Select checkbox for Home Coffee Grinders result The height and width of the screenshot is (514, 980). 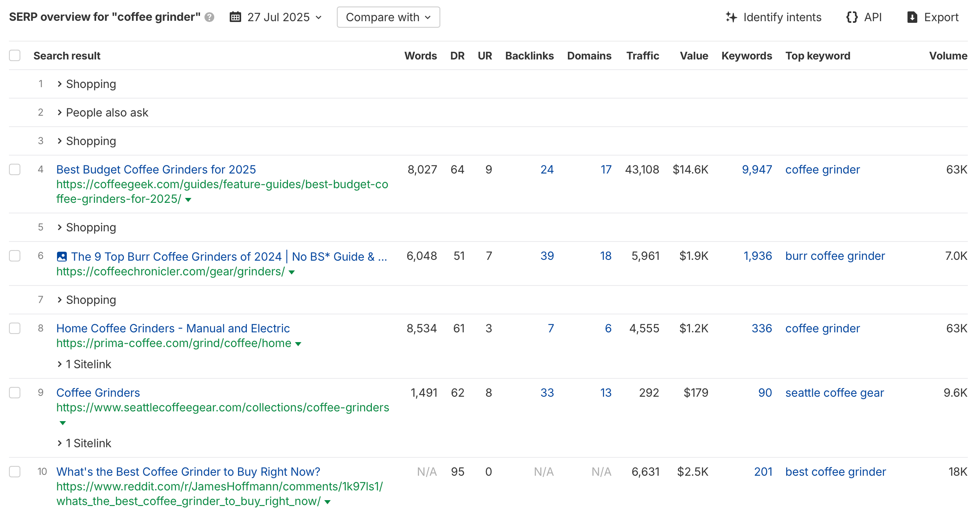(x=15, y=328)
